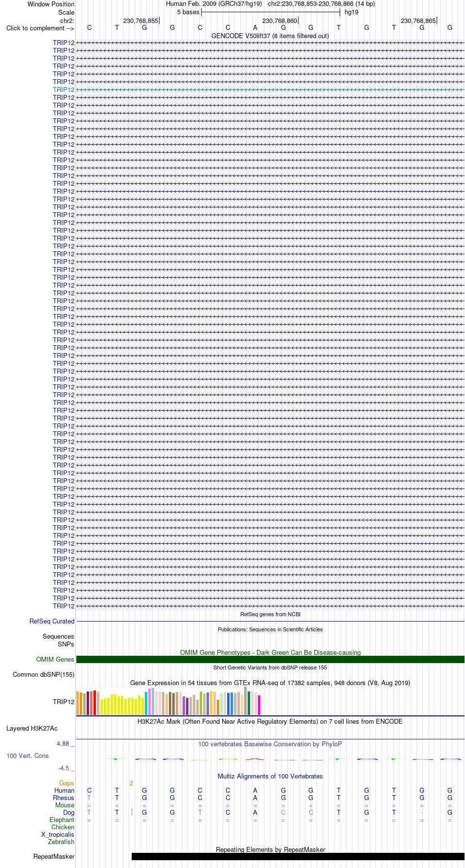465x868 pixels.
Task: Click the red PhyloP conservation peak
Action: [255, 759]
